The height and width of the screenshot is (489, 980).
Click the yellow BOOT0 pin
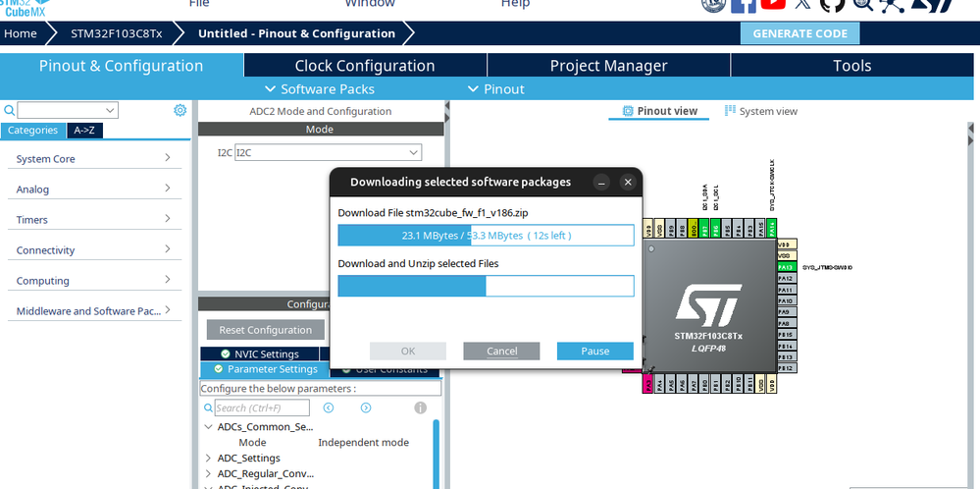(694, 228)
